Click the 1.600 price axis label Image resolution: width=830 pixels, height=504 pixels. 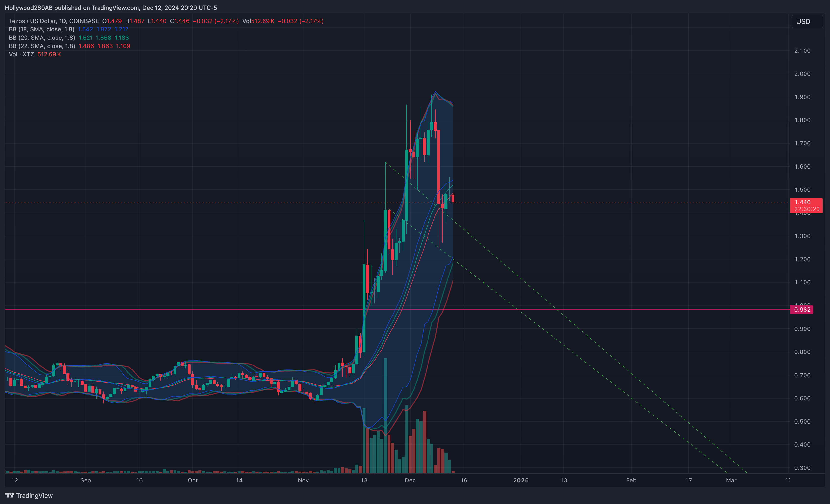pos(802,166)
